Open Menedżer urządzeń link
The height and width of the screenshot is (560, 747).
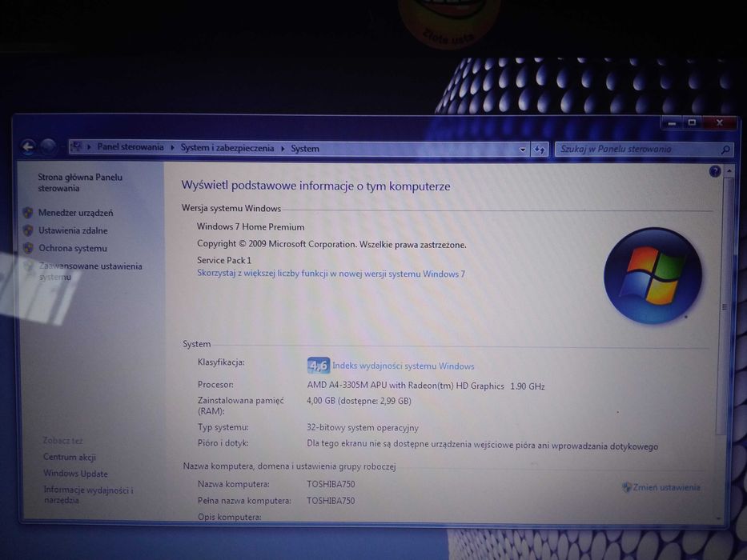click(76, 213)
